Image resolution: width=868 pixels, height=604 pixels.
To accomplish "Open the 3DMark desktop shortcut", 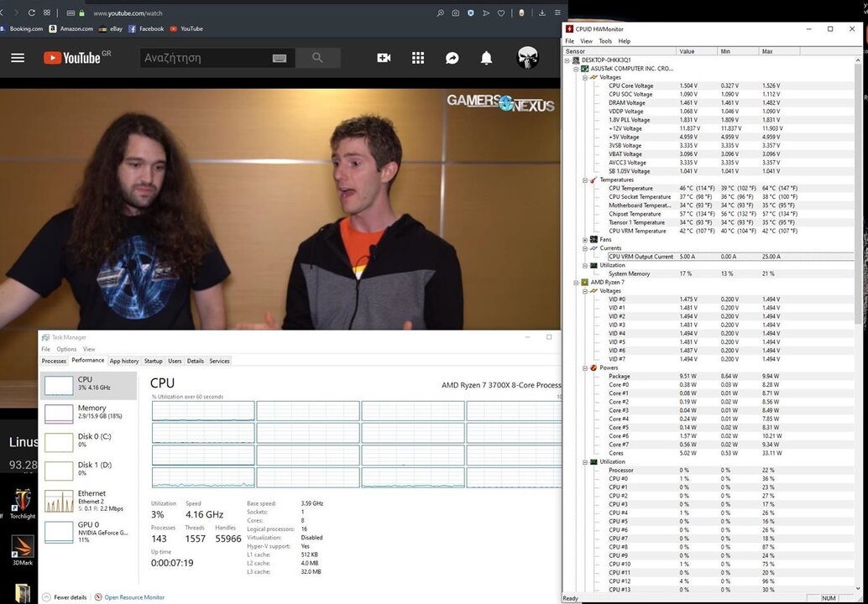I will tap(23, 550).
